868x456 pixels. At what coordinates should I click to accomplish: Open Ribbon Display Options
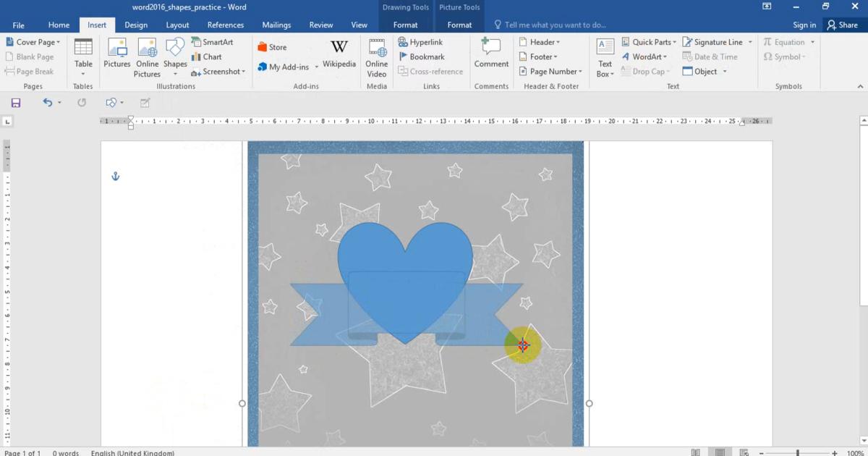(x=767, y=7)
